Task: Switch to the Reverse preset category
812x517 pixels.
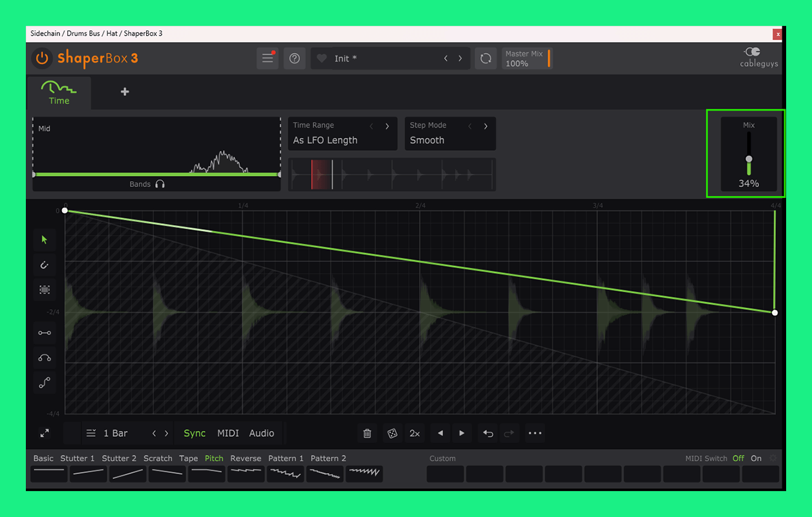Action: [246, 458]
